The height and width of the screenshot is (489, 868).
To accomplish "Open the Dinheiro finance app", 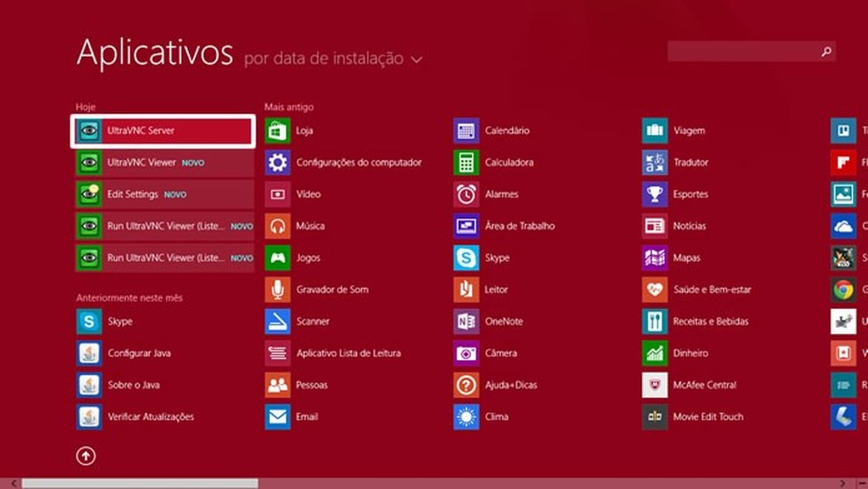I will (x=676, y=353).
